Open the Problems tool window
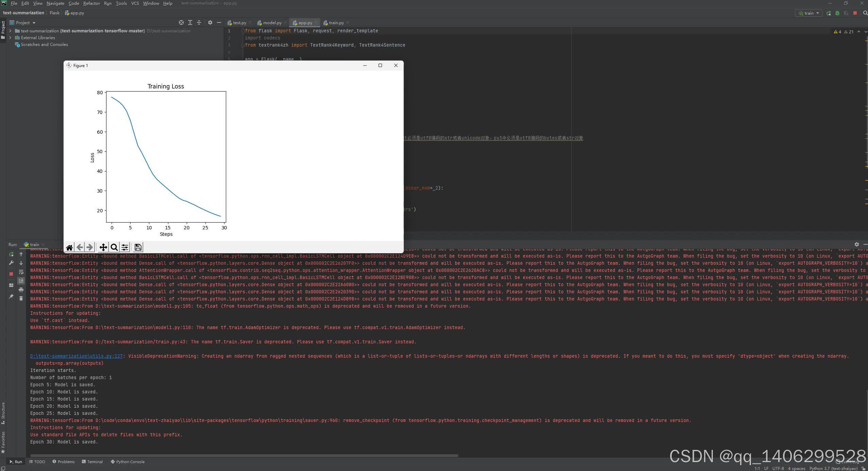 pyautogui.click(x=64, y=461)
